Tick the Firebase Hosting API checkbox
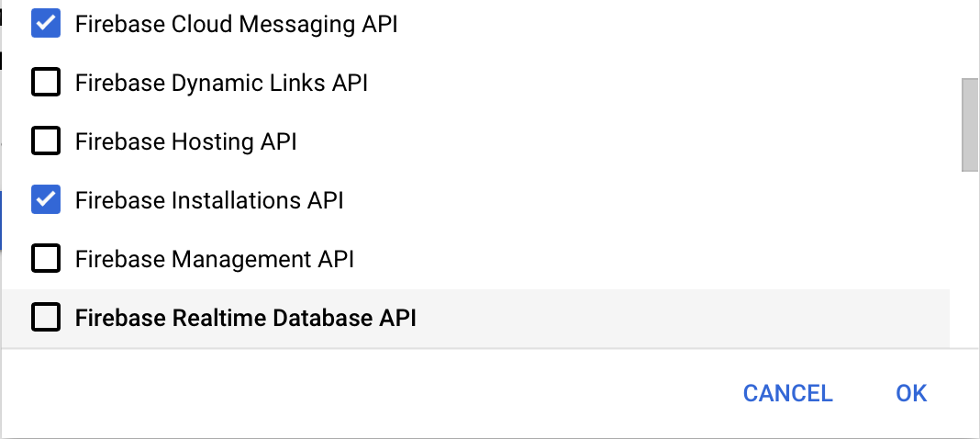Viewport: 980px width, 439px height. pyautogui.click(x=46, y=141)
